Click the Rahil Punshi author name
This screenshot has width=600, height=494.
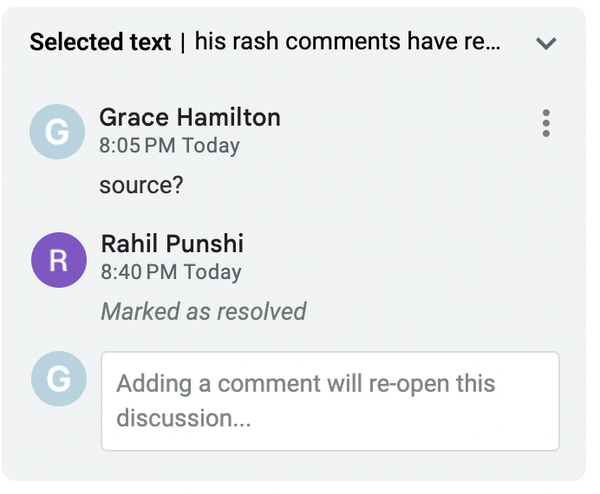172,244
